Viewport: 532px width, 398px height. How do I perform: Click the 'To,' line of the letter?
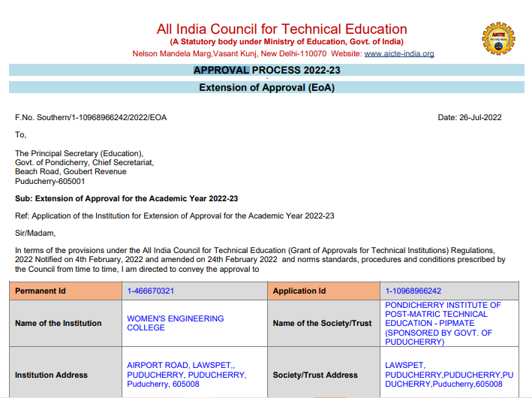point(21,135)
